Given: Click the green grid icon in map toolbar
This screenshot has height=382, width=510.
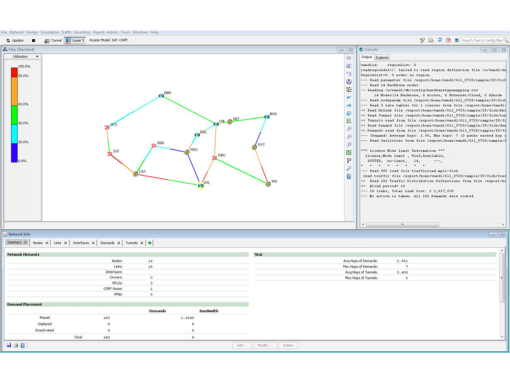Looking at the screenshot, I should click(x=349, y=153).
